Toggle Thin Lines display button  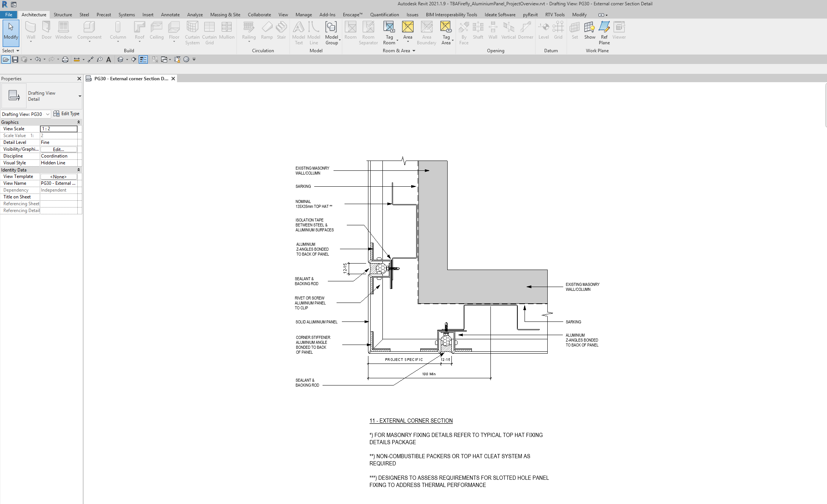pos(143,59)
